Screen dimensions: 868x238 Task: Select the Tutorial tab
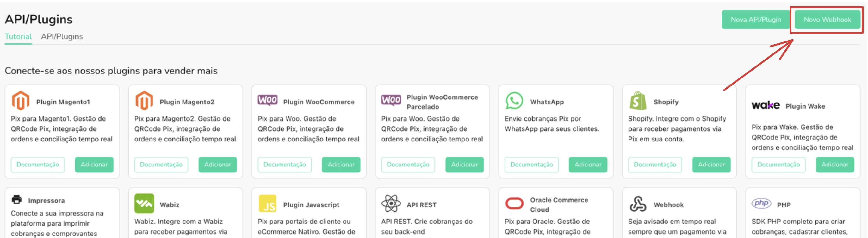point(18,36)
